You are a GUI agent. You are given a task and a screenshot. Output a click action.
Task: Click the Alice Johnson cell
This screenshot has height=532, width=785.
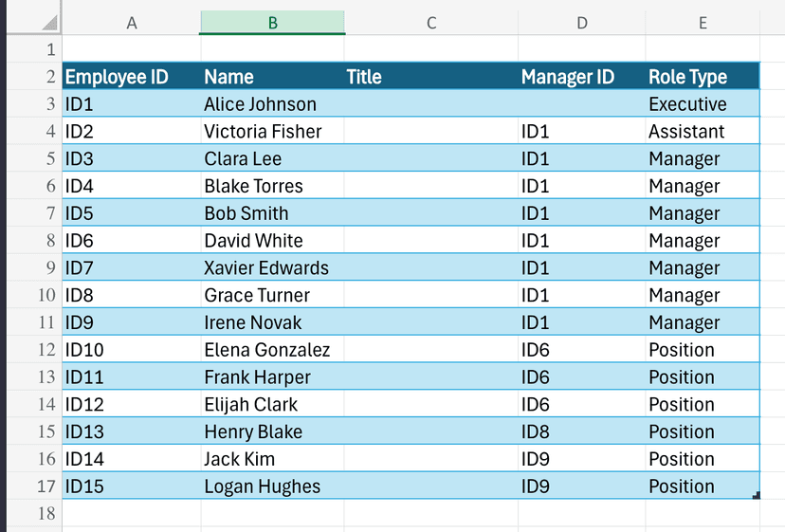[272, 104]
